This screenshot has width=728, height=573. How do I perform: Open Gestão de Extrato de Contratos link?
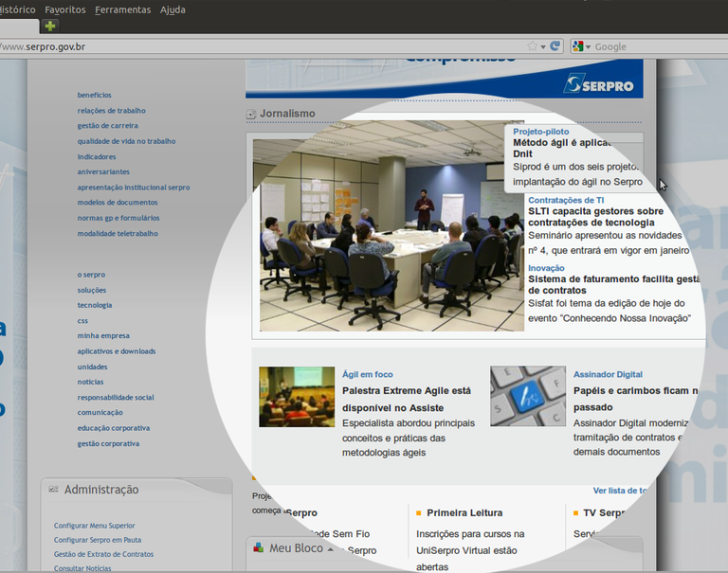(x=103, y=554)
